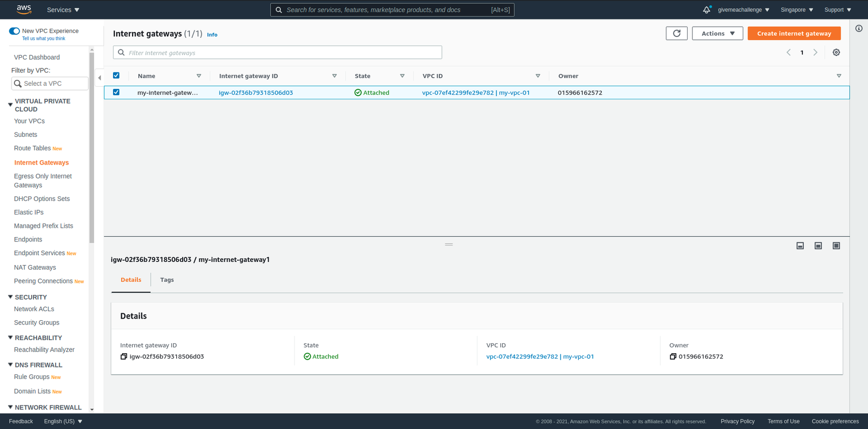Screen dimensions: 868x429
Task: Toggle the select-all header checkbox
Action: click(116, 75)
